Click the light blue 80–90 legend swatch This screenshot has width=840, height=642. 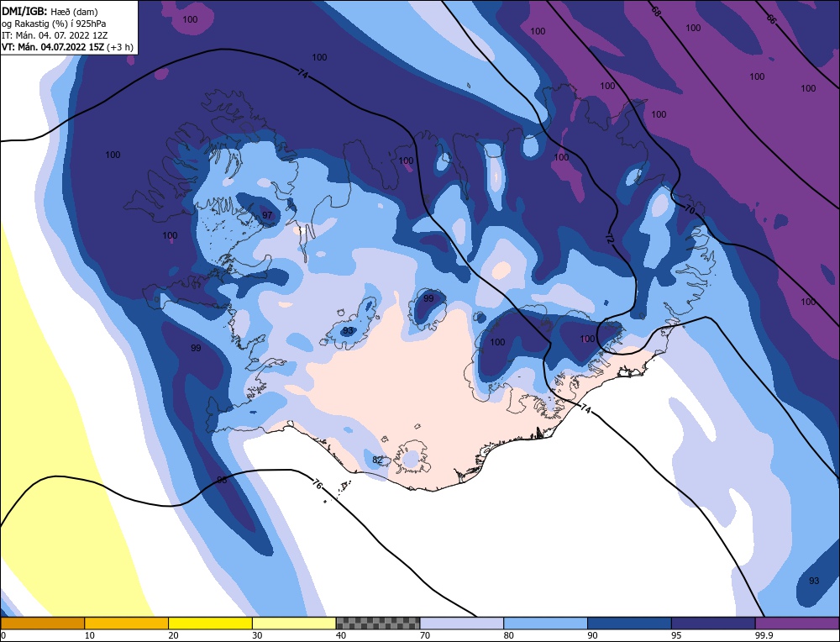point(545,623)
